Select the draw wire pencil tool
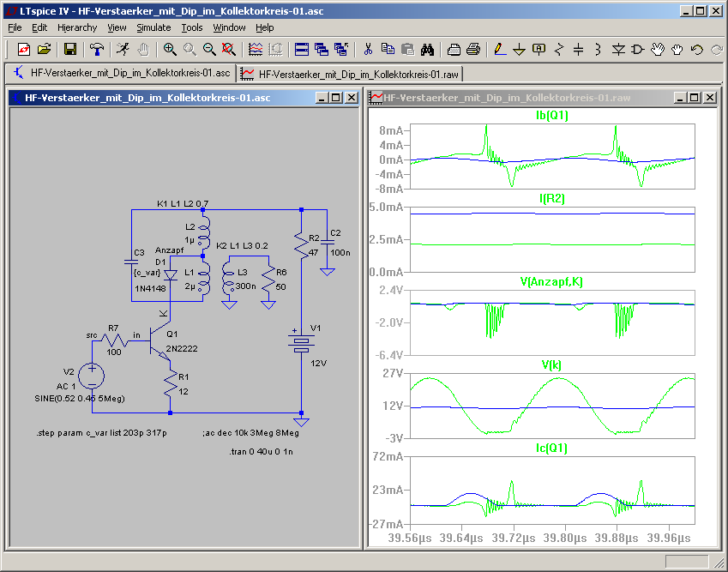The width and height of the screenshot is (728, 572). 500,49
